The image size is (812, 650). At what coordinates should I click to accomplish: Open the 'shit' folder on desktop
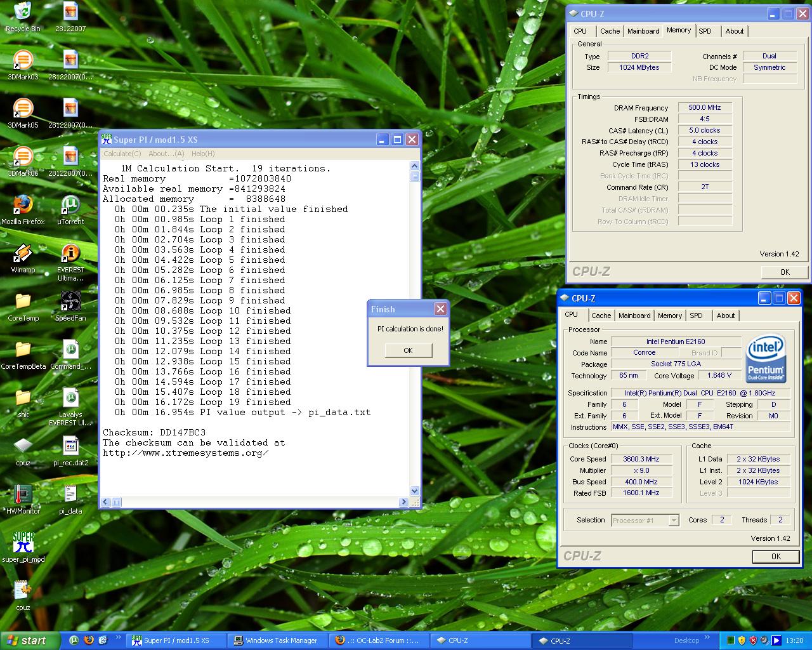(x=22, y=402)
